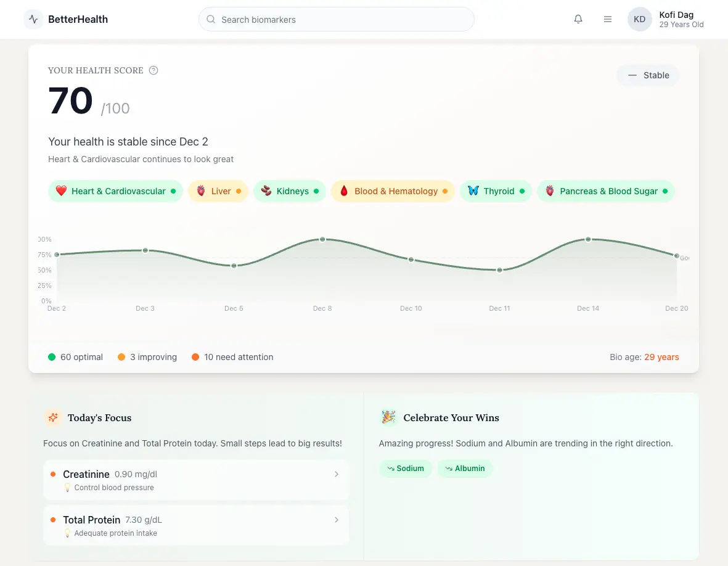The image size is (728, 566).
Task: Open the Pancreas & Blood Sugar chip
Action: point(605,191)
